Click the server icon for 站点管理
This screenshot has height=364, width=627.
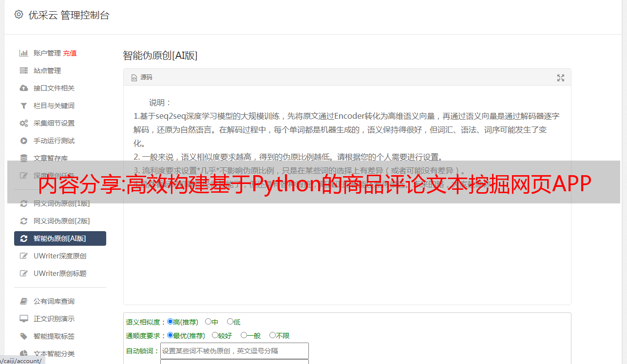(23, 71)
